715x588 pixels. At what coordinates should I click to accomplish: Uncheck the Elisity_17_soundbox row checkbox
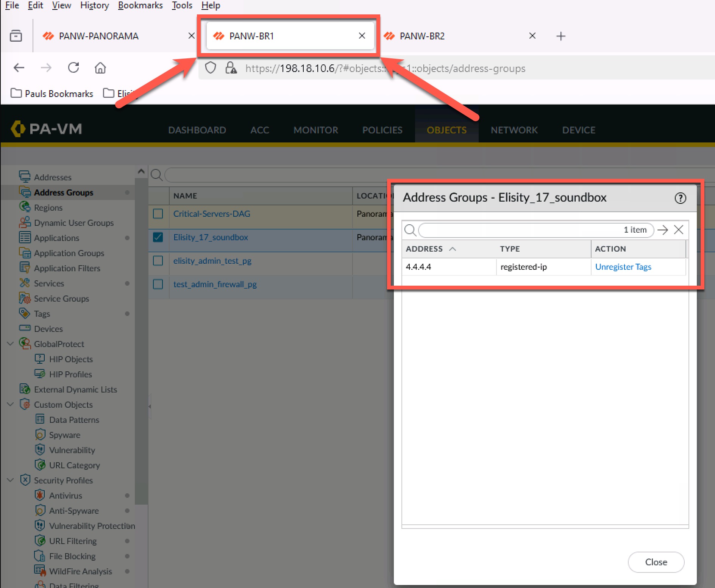coord(158,237)
